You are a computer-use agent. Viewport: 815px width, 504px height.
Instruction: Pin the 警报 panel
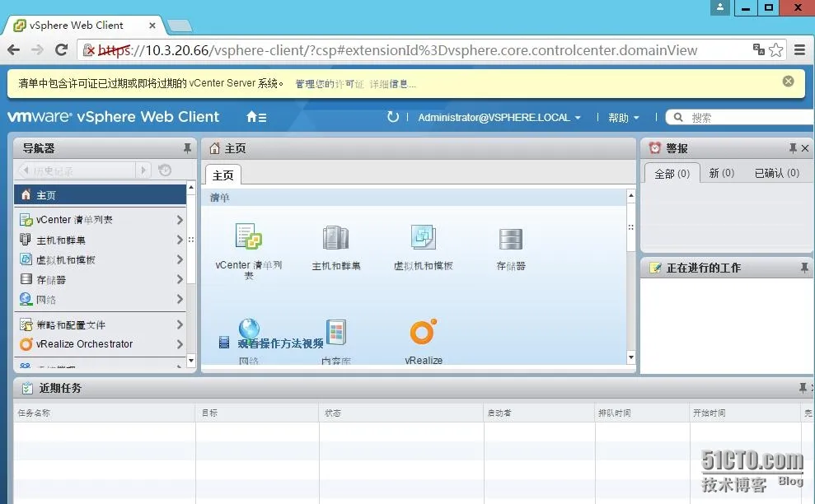tap(793, 148)
